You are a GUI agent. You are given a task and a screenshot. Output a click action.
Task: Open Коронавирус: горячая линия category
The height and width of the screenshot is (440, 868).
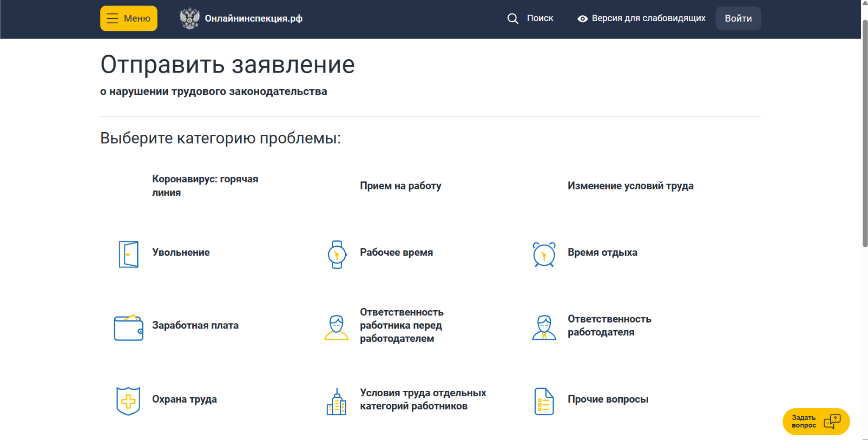pos(205,186)
